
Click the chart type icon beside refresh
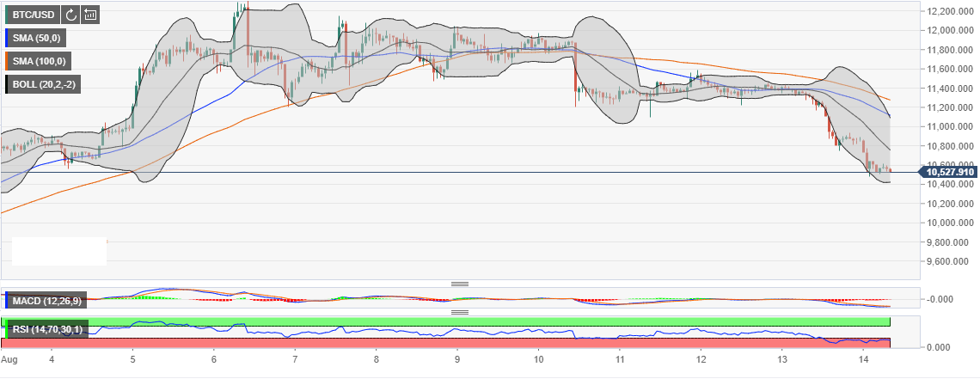coord(90,15)
